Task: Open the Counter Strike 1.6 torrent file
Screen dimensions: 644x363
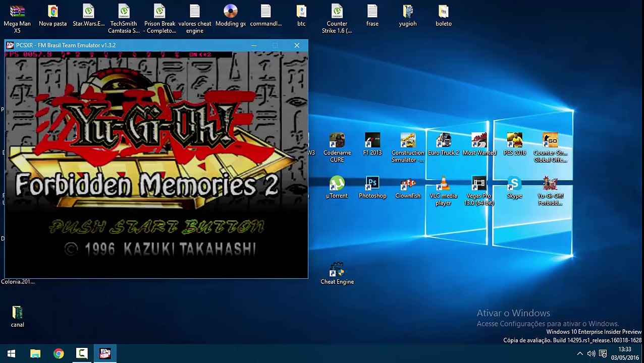Action: [x=337, y=11]
